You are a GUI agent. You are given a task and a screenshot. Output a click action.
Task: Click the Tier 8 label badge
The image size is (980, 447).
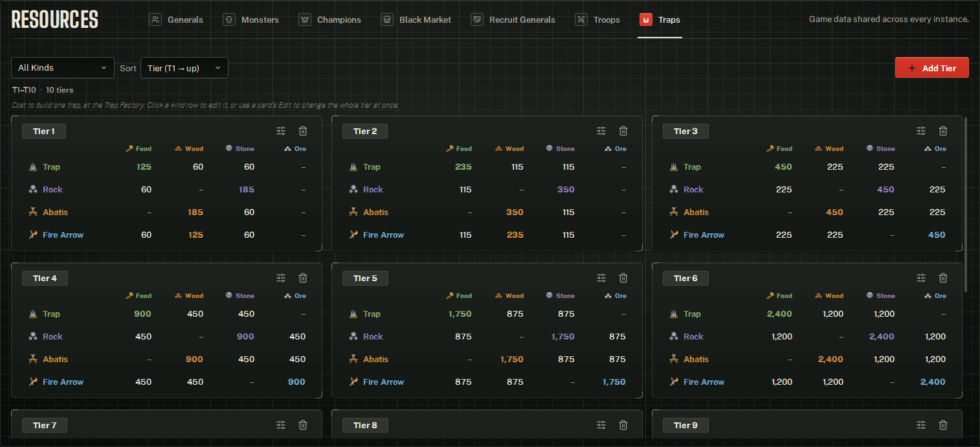tap(365, 426)
